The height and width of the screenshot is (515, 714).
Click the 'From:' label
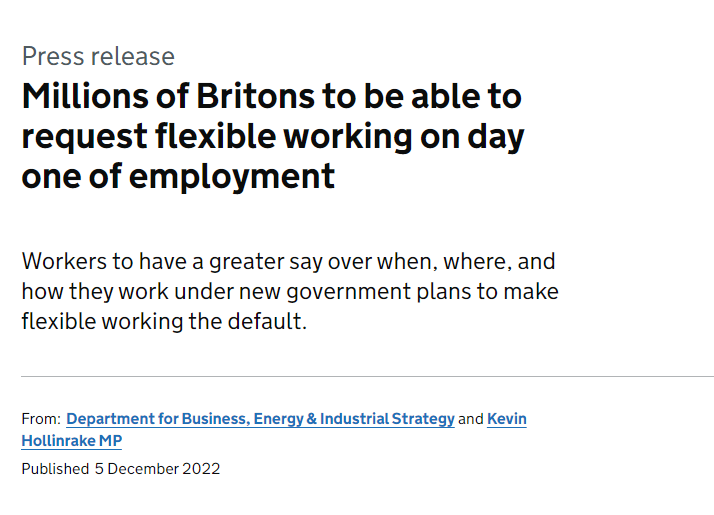pos(41,419)
